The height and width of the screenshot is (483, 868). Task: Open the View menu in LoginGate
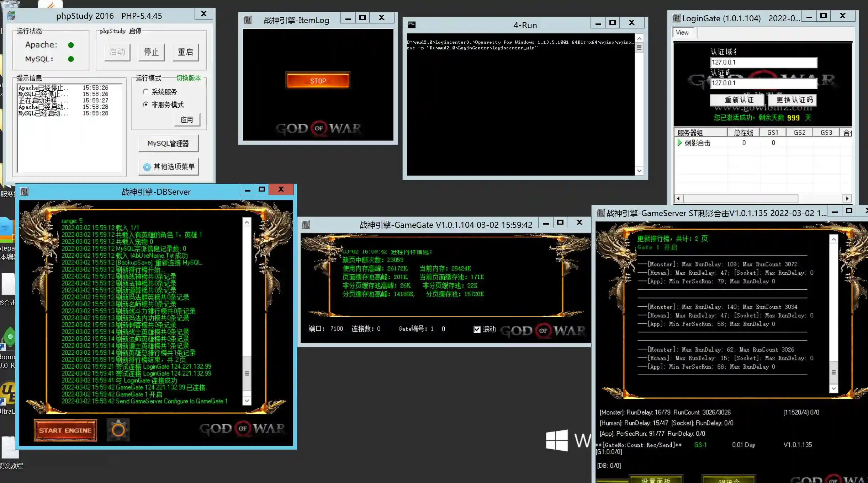[x=682, y=32]
